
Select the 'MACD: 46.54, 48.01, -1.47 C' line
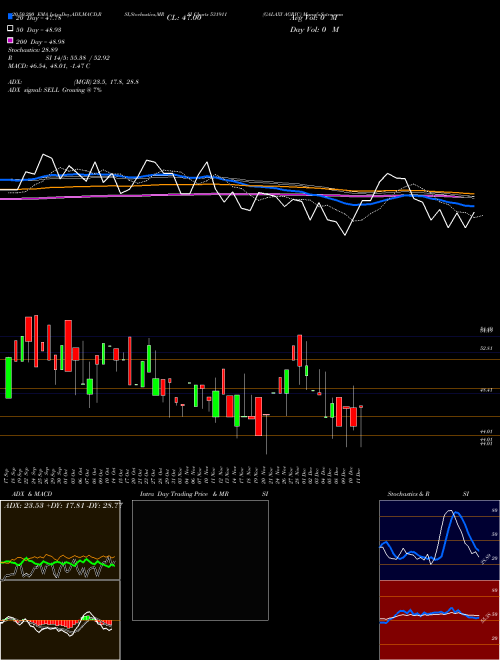point(49,66)
